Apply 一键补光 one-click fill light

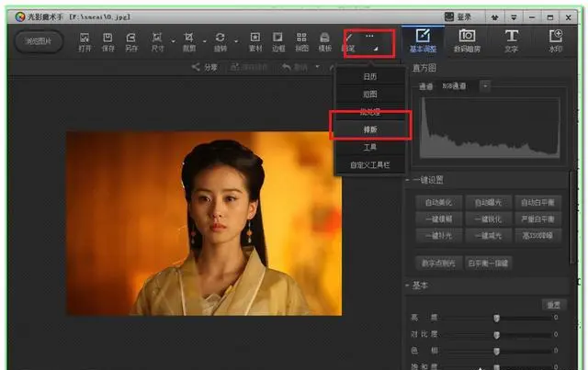[438, 236]
